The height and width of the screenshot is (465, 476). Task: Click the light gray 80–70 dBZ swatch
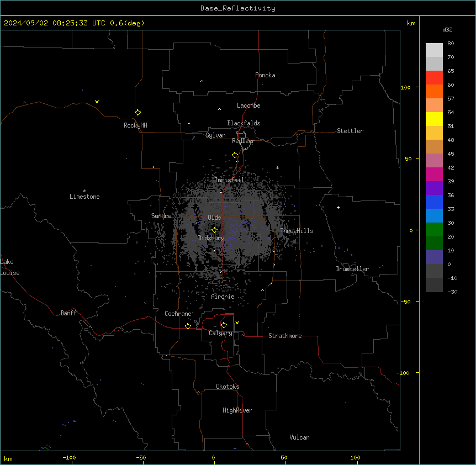pyautogui.click(x=434, y=50)
